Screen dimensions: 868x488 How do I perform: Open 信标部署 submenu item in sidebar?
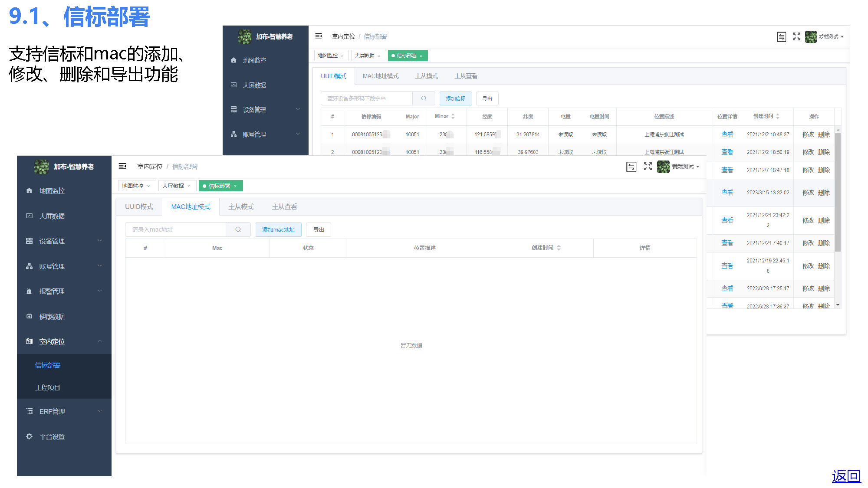coord(47,365)
